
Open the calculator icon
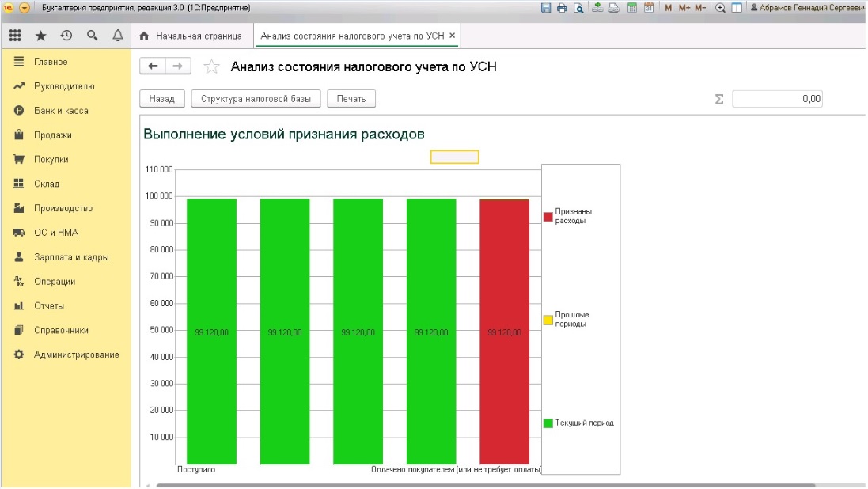click(631, 8)
